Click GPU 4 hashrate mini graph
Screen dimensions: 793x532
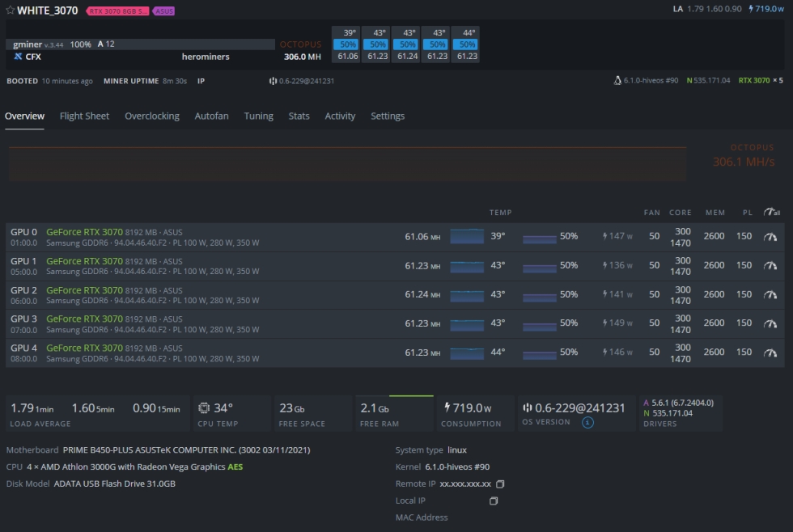[467, 353]
